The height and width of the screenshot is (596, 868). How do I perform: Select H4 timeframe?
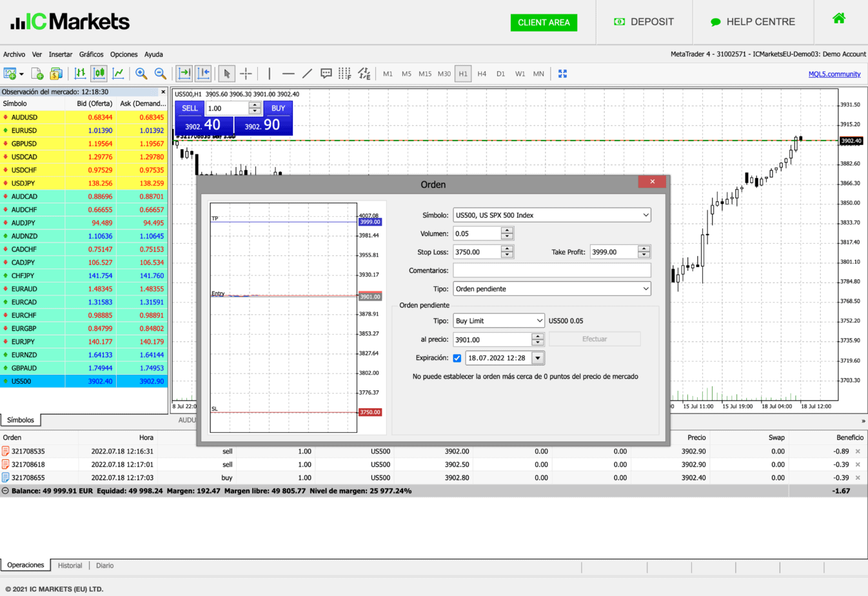click(482, 74)
